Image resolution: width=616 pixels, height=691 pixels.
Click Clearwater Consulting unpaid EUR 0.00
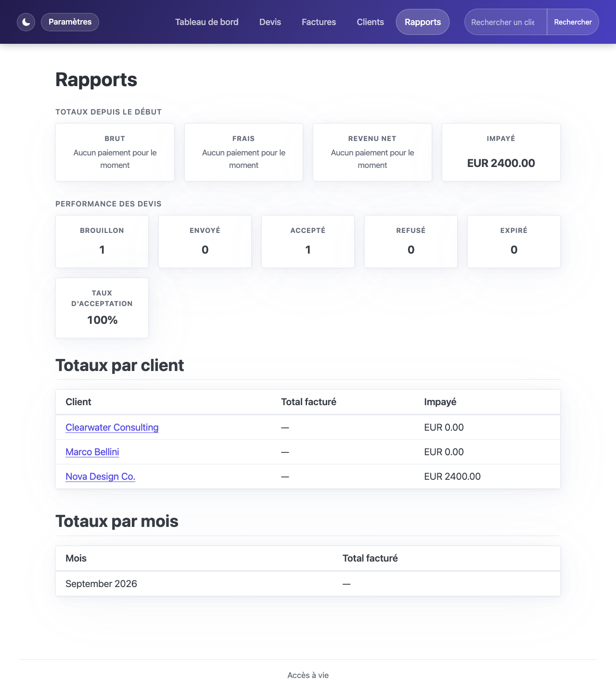(x=444, y=427)
